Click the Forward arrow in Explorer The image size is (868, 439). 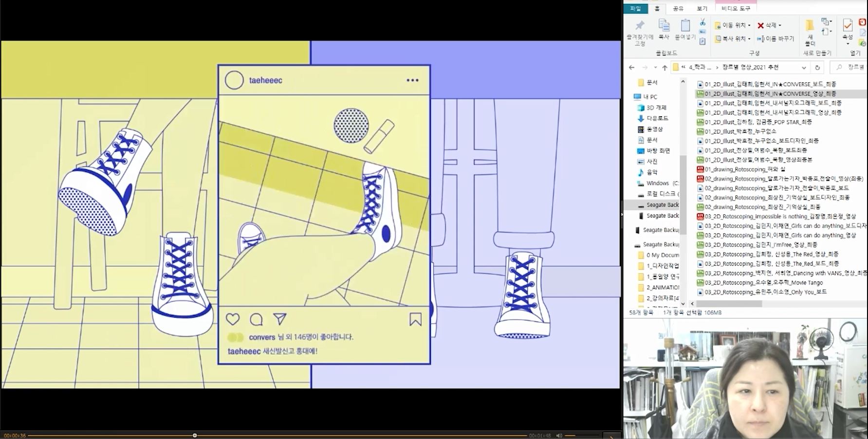pyautogui.click(x=645, y=68)
